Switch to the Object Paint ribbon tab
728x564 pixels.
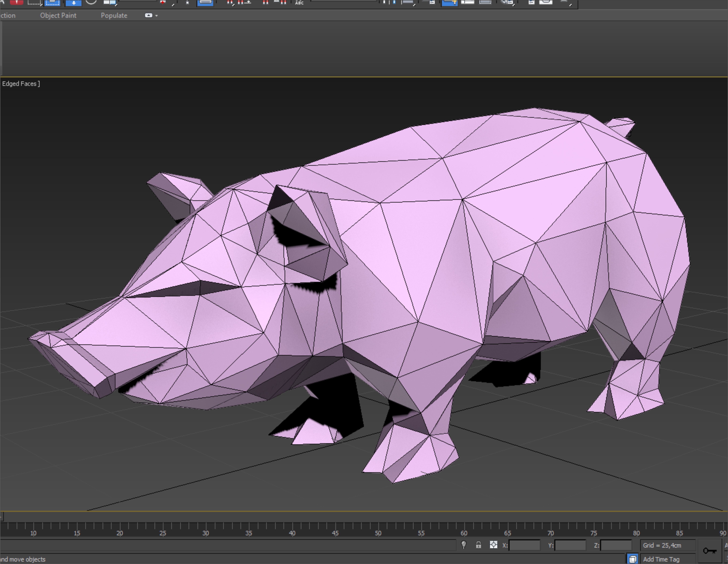58,15
